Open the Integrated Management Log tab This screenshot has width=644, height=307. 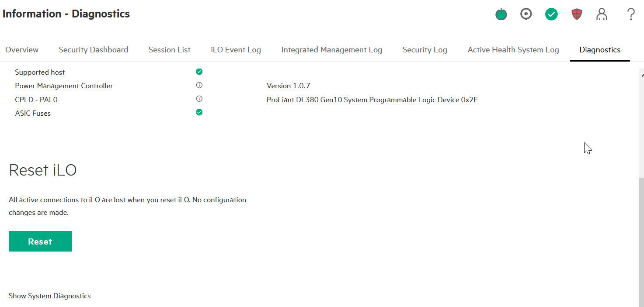pos(331,50)
